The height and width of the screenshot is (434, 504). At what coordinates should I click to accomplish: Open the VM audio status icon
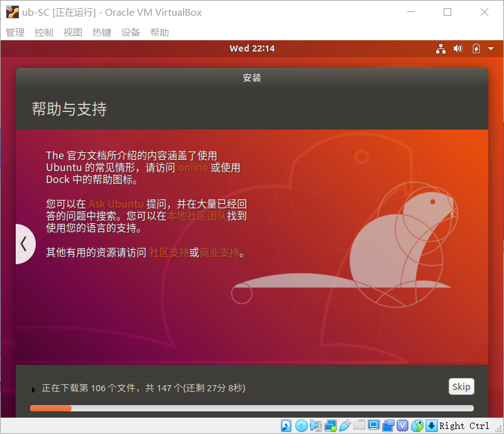(x=316, y=426)
